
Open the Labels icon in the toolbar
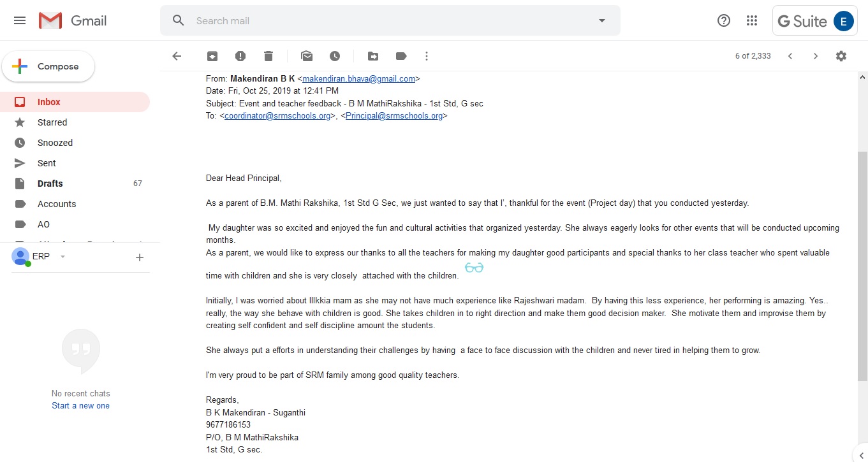tap(401, 56)
